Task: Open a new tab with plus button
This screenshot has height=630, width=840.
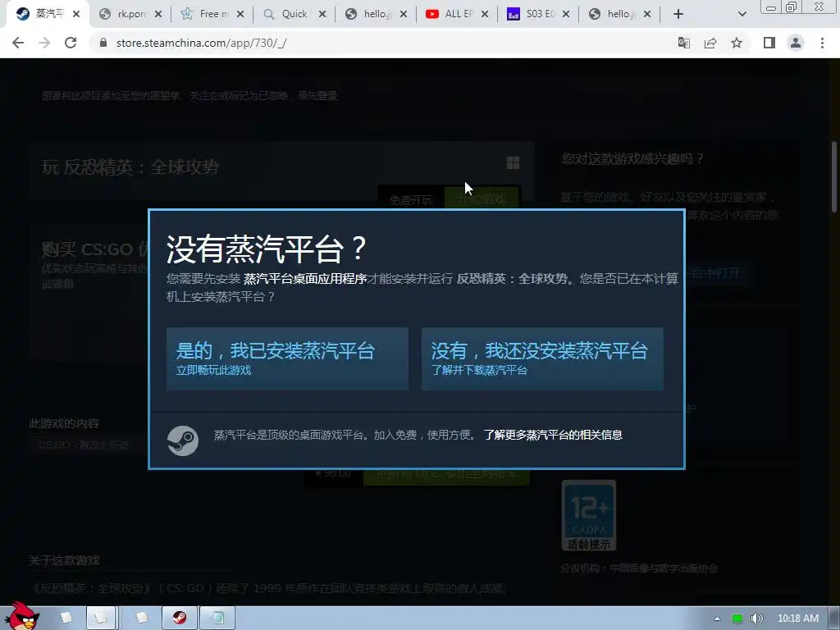Action: coord(678,14)
